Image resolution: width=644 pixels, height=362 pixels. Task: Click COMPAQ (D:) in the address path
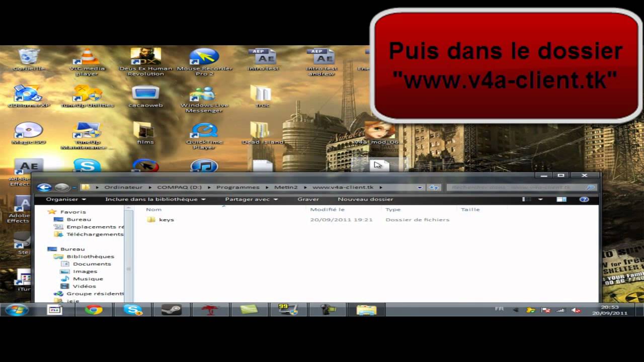(180, 187)
